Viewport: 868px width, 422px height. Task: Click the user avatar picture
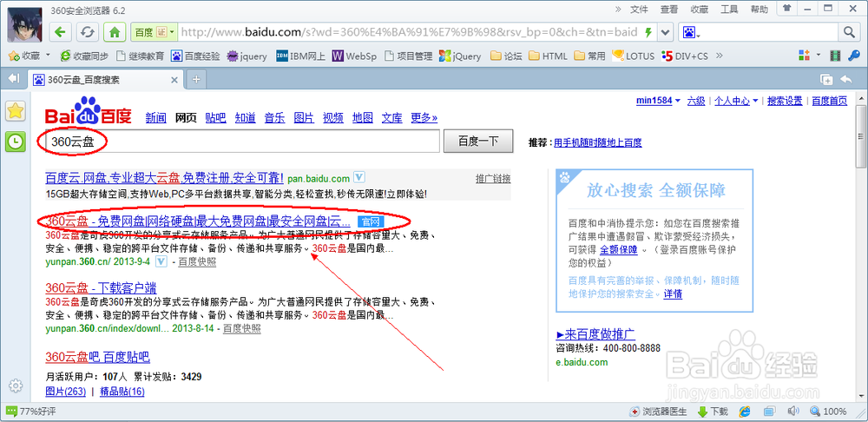click(x=24, y=25)
